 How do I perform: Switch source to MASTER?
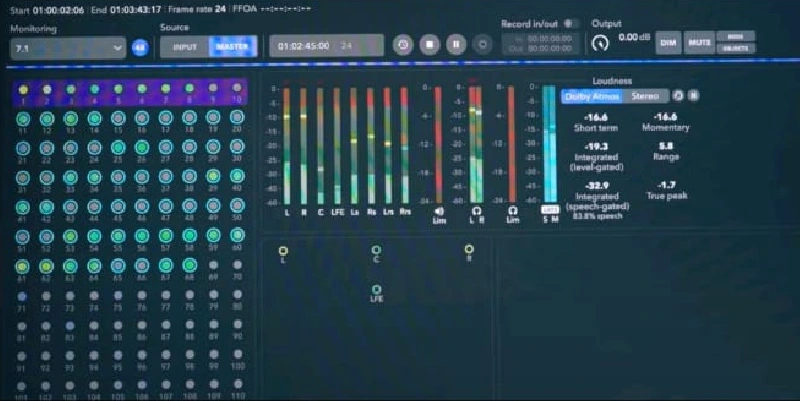click(x=232, y=46)
